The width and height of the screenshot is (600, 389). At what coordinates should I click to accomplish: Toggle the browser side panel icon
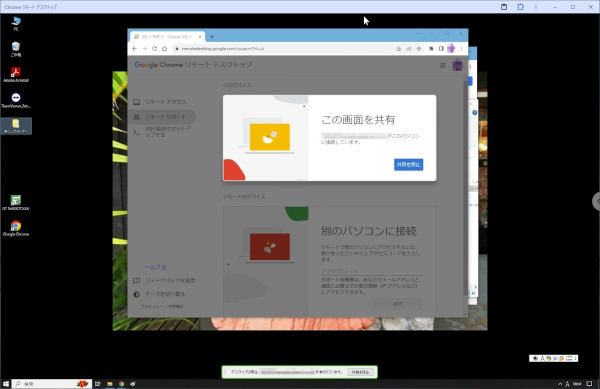point(441,49)
